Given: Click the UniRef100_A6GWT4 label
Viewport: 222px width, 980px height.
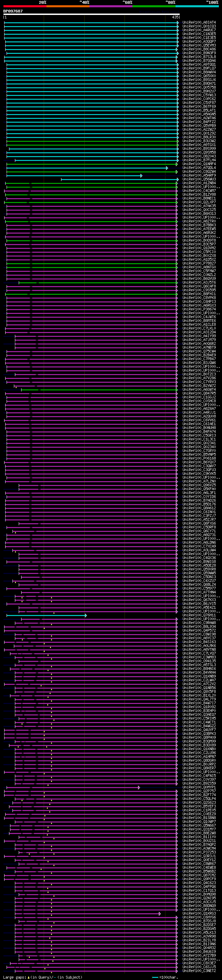Looking at the screenshot, I should pos(199,390).
